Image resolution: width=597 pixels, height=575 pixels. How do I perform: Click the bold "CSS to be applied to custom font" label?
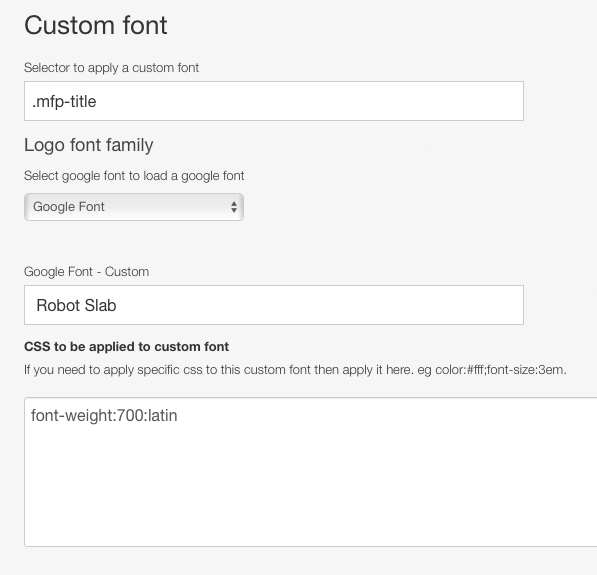pyautogui.click(x=126, y=347)
